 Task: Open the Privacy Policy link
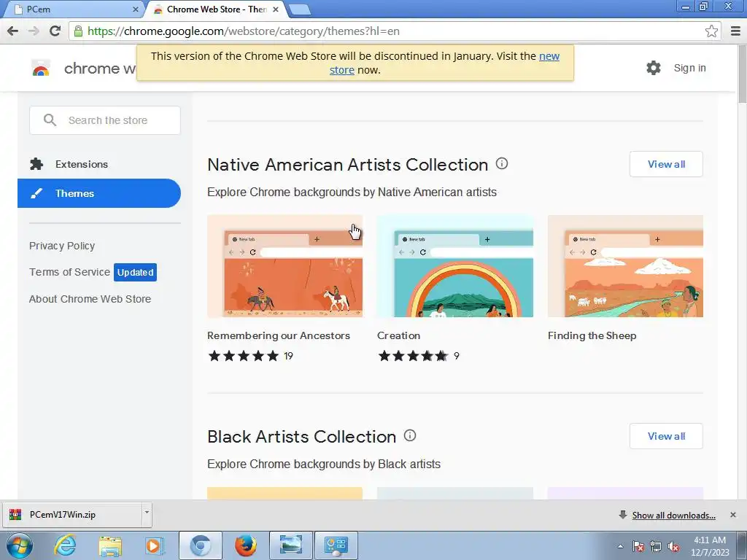pos(62,246)
